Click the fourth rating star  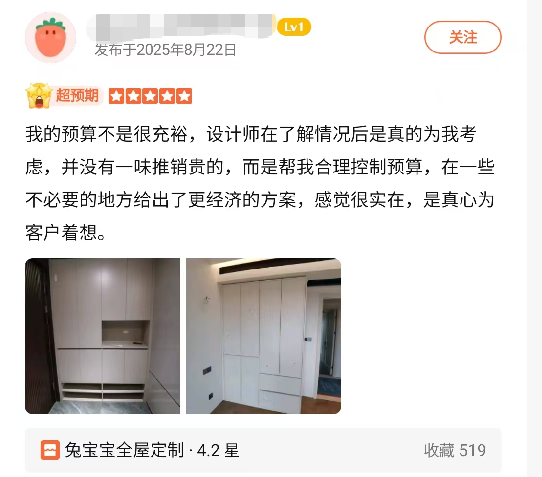pos(167,96)
